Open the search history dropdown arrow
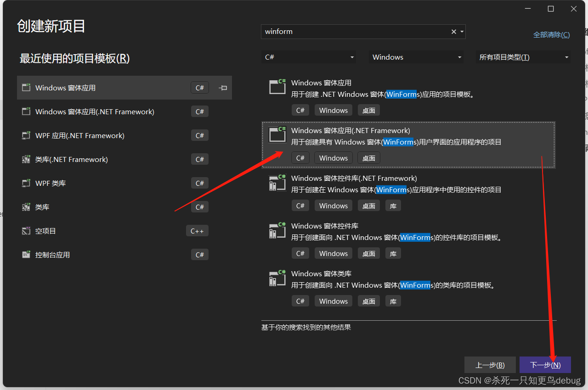The image size is (588, 390). click(463, 32)
